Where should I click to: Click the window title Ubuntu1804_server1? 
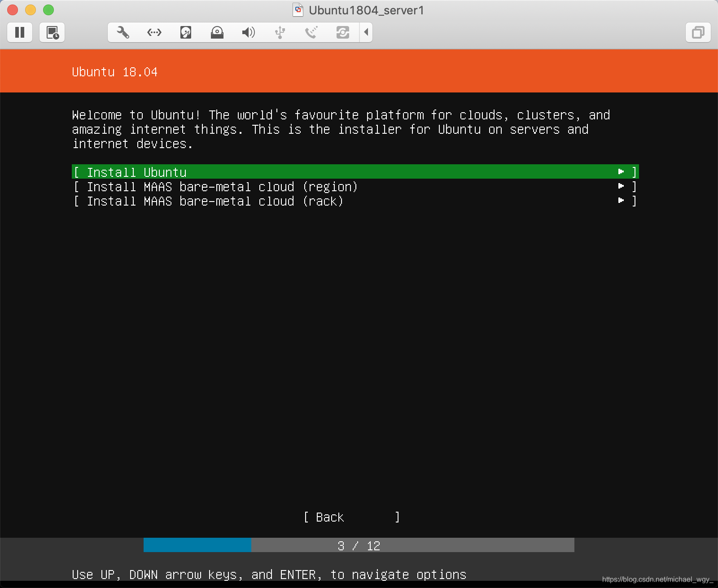click(366, 10)
